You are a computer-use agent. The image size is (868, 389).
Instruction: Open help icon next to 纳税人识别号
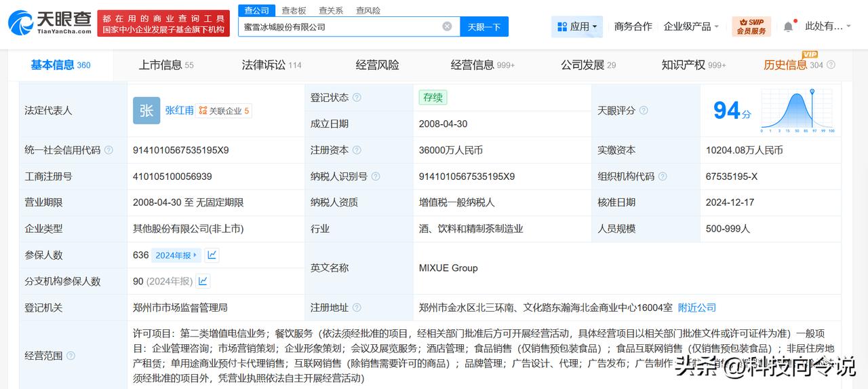pos(376,177)
